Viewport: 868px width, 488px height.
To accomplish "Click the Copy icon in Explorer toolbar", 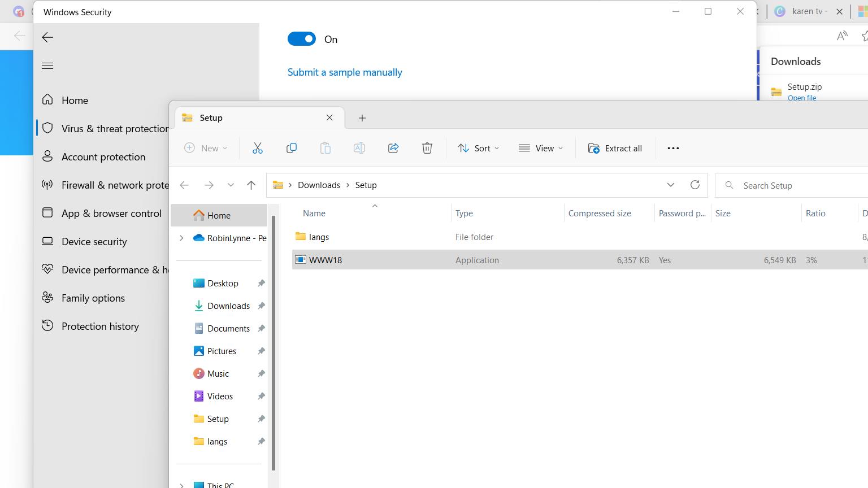I will click(292, 148).
